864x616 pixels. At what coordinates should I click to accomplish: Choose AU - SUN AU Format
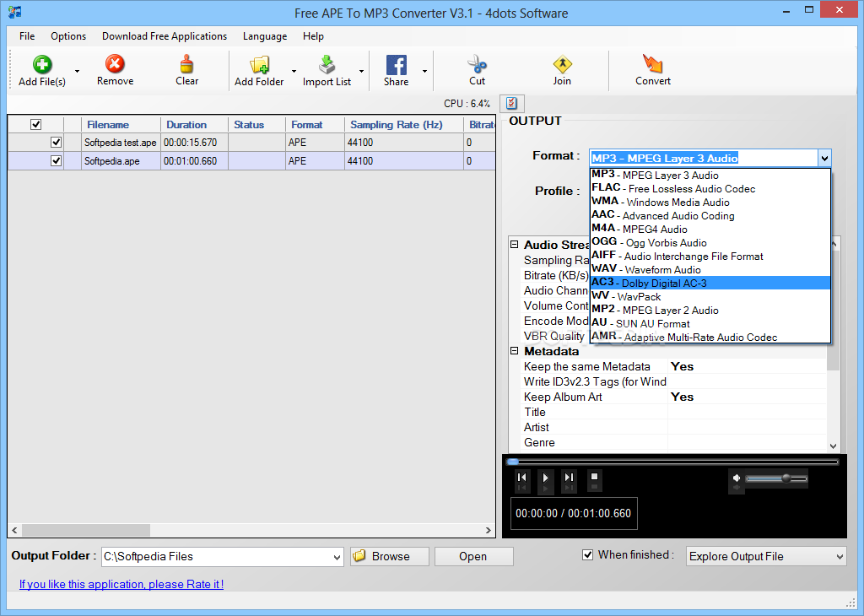click(710, 323)
